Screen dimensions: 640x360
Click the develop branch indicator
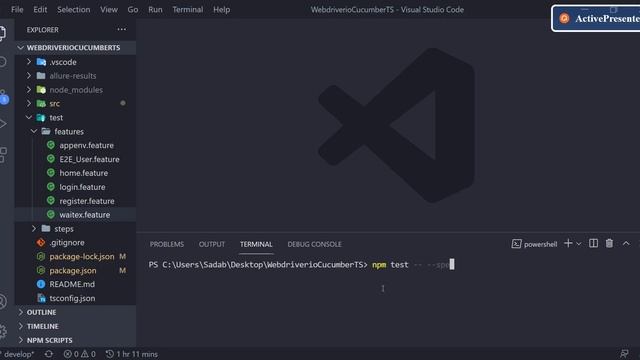pos(18,354)
